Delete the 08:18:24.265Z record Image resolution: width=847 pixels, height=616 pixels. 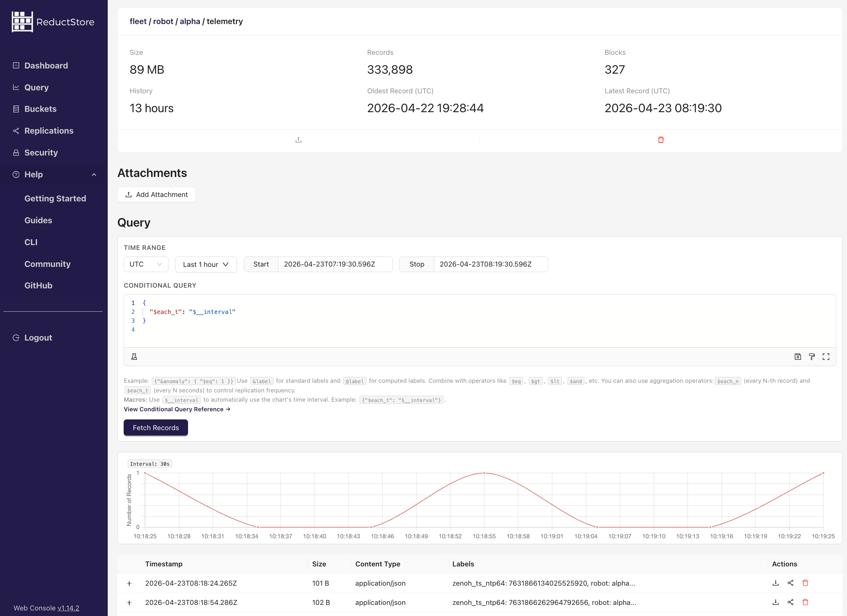(805, 583)
